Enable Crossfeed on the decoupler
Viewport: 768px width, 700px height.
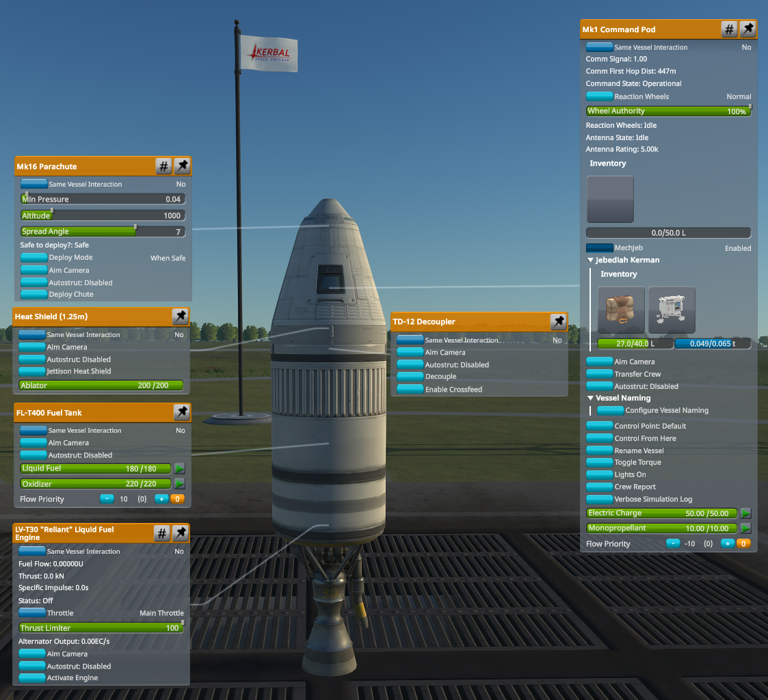[x=410, y=389]
